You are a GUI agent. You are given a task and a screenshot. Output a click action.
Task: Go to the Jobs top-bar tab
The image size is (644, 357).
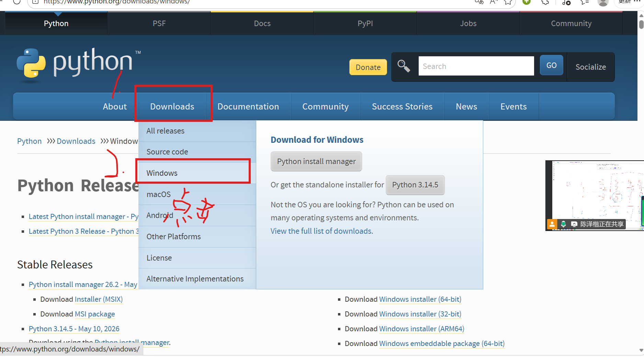(x=468, y=23)
